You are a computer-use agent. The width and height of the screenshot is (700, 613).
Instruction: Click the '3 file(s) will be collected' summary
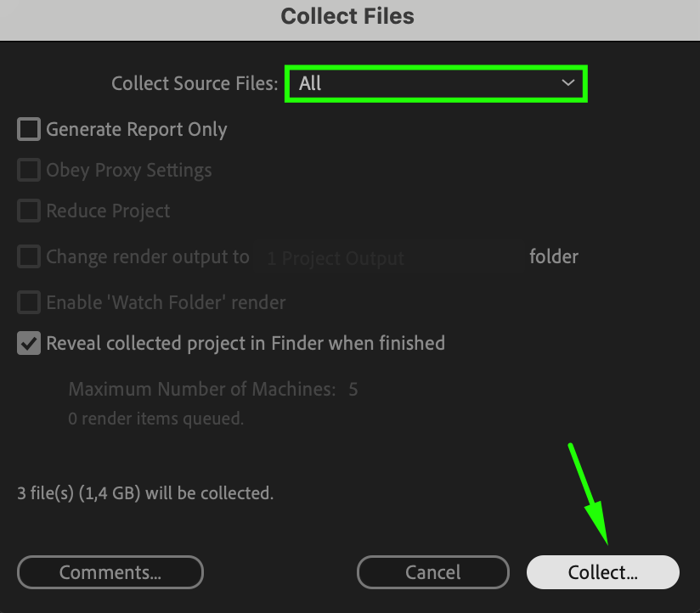point(145,492)
